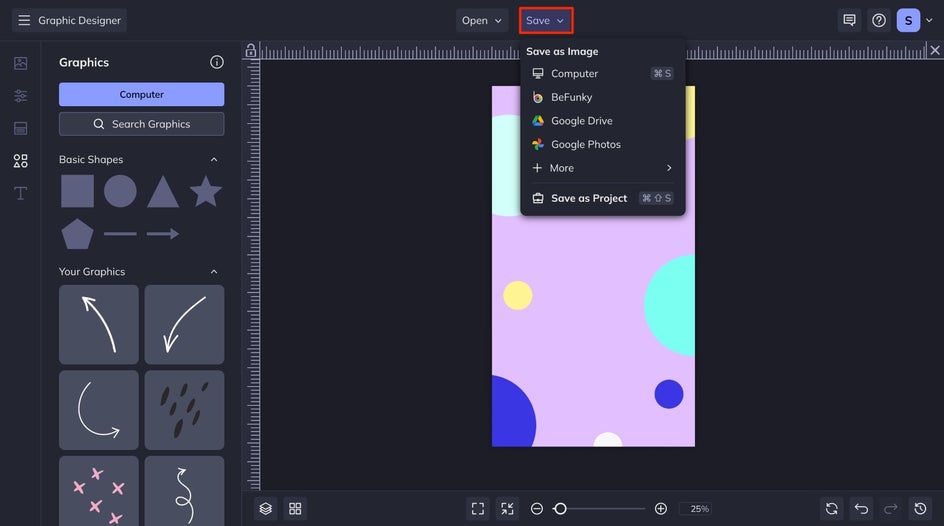Click the Graphics info icon
944x526 pixels.
[217, 62]
